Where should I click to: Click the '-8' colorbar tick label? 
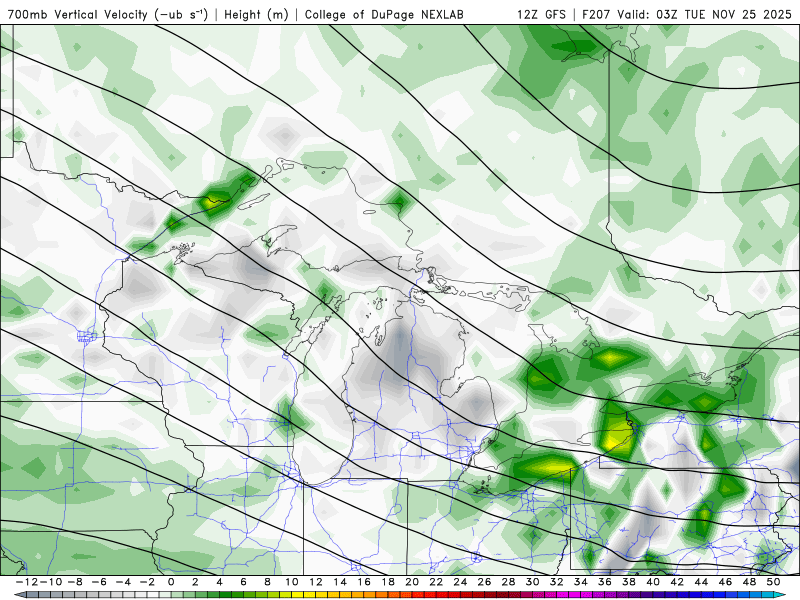tap(75, 582)
